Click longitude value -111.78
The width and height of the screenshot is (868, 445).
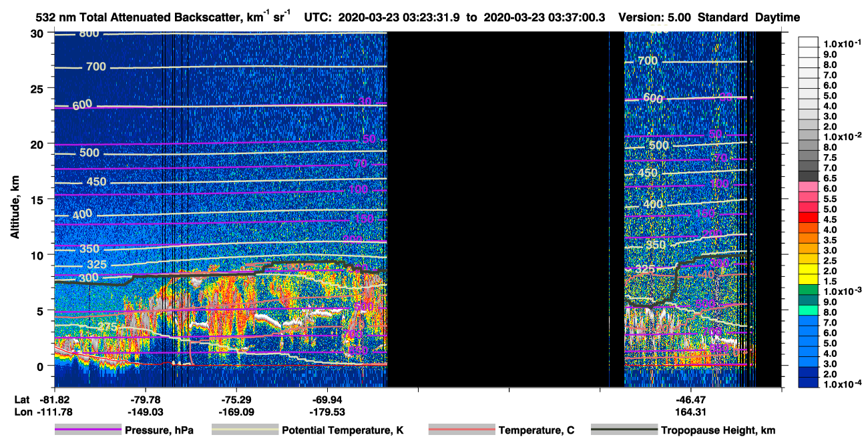click(54, 412)
